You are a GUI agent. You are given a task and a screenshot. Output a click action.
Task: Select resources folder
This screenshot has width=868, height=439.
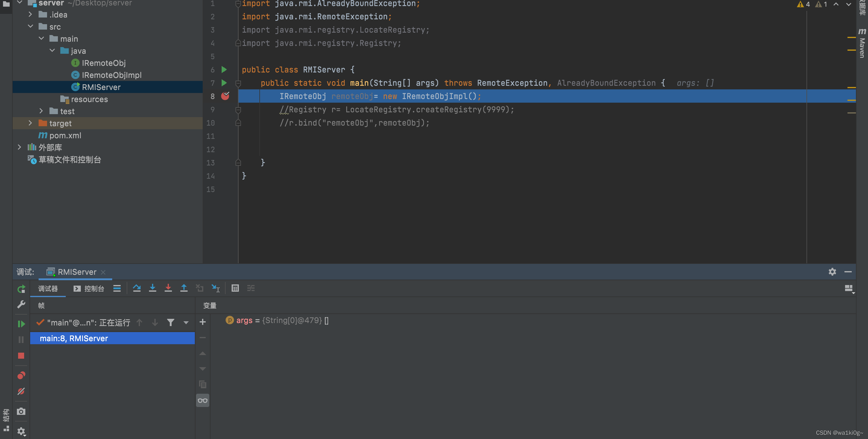84,99
